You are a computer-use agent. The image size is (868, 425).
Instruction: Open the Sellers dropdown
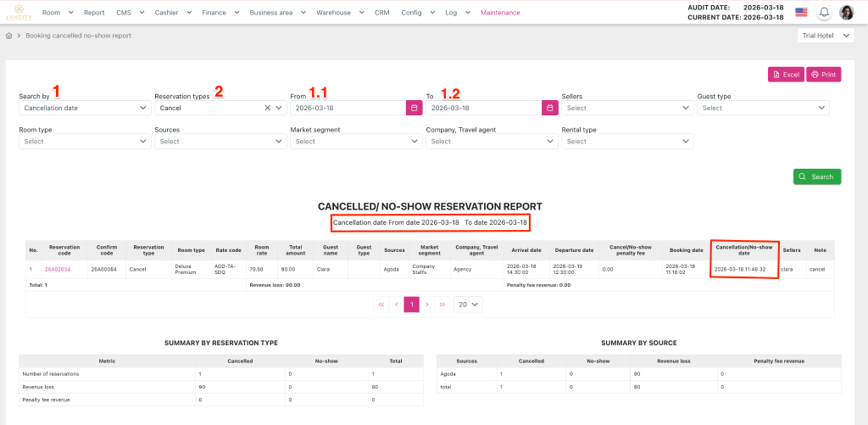click(626, 108)
